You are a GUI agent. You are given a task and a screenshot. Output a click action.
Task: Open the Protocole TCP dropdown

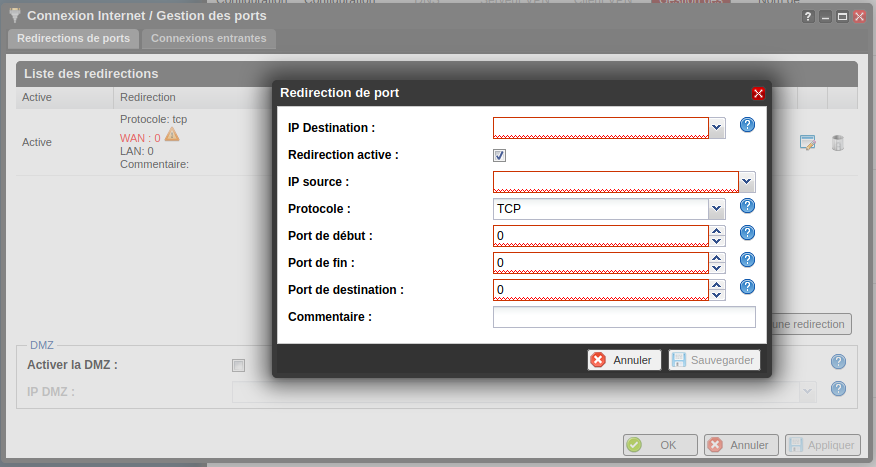click(716, 209)
